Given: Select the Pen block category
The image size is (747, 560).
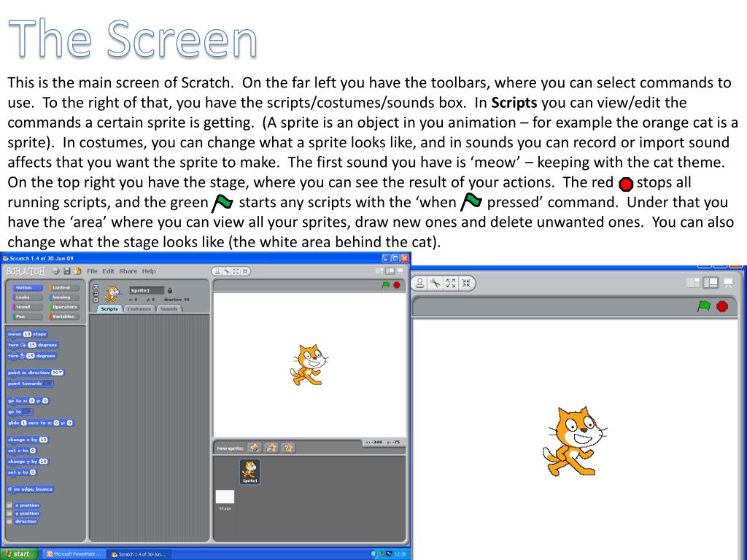Looking at the screenshot, I should pos(28,316).
